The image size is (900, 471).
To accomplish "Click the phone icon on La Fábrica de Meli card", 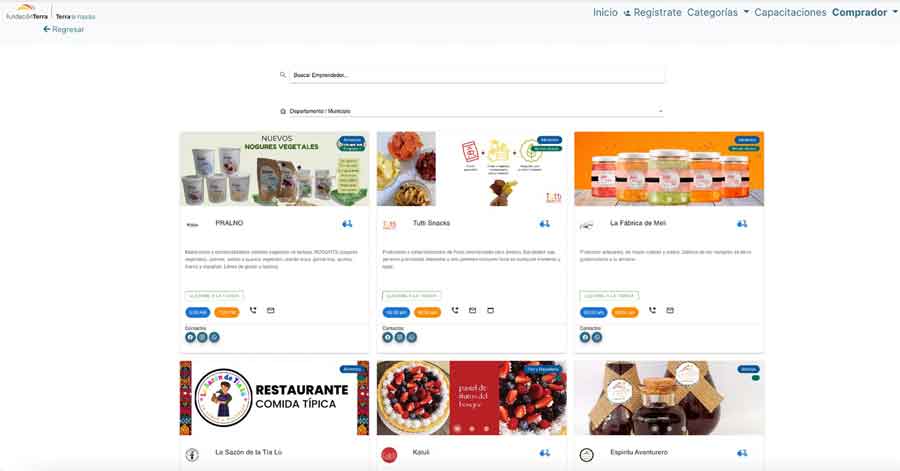I will tap(652, 310).
